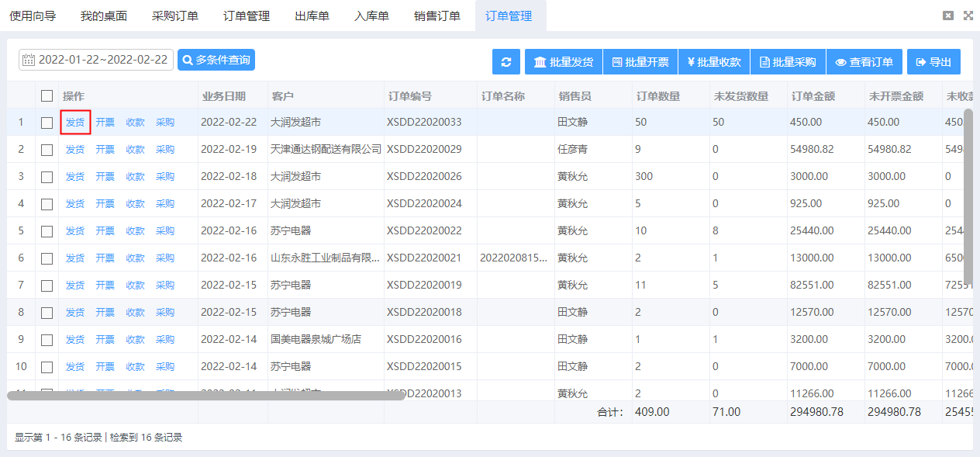Click the refresh icon to reload order list
The height and width of the screenshot is (457, 980).
pos(506,61)
